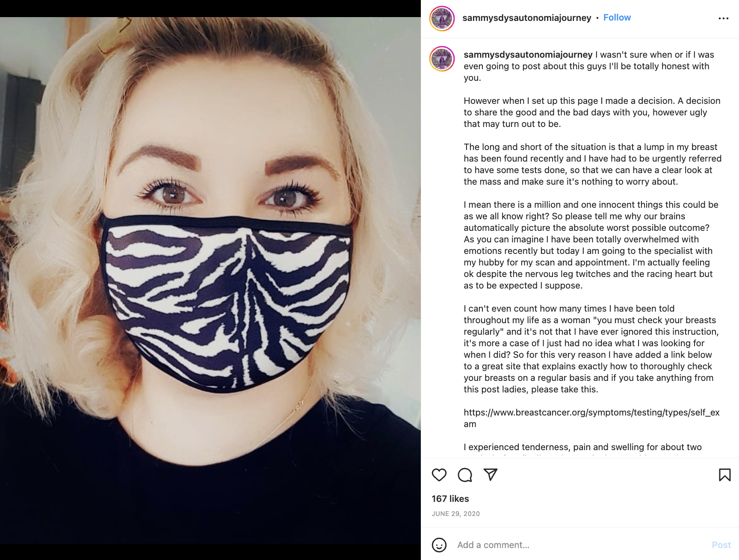Screen dimensions: 739x560
Task: Submit comment with Post button
Action: [x=721, y=545]
